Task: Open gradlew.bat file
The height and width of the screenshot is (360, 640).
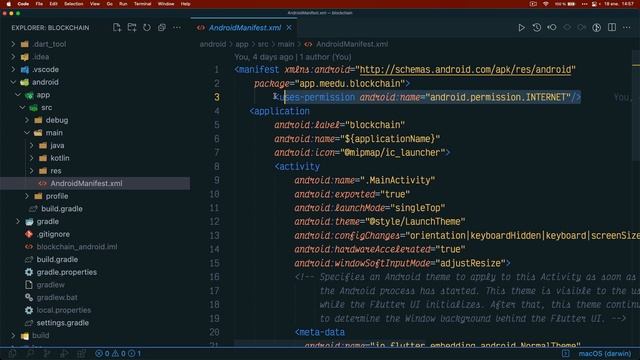Action: click(57, 297)
